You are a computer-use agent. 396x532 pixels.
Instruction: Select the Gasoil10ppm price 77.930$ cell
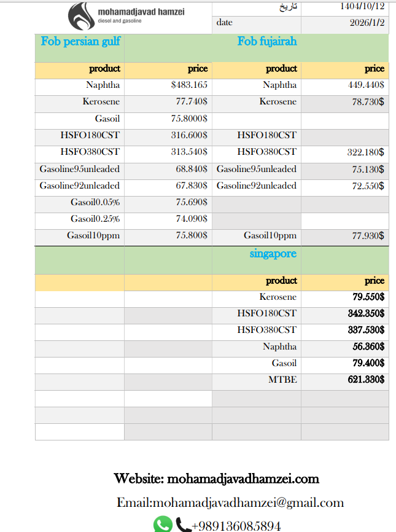click(368, 236)
